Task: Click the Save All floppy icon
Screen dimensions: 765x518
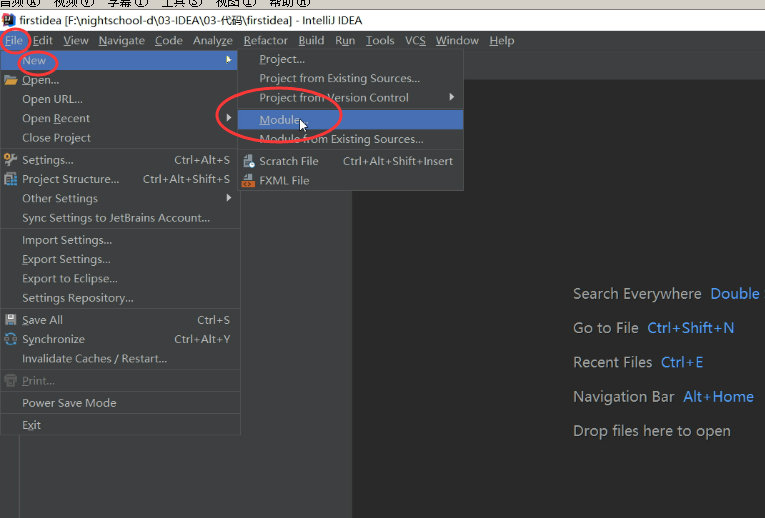Action: (x=10, y=320)
